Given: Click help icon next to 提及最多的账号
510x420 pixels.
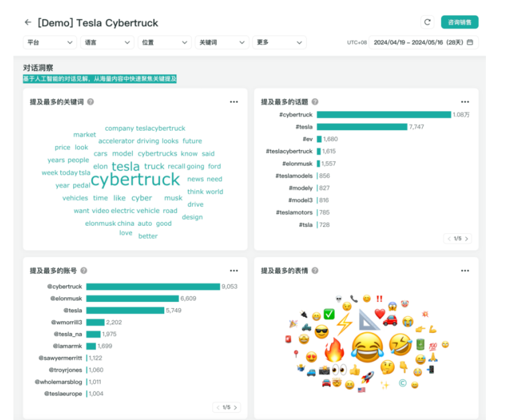Looking at the screenshot, I should click(83, 271).
